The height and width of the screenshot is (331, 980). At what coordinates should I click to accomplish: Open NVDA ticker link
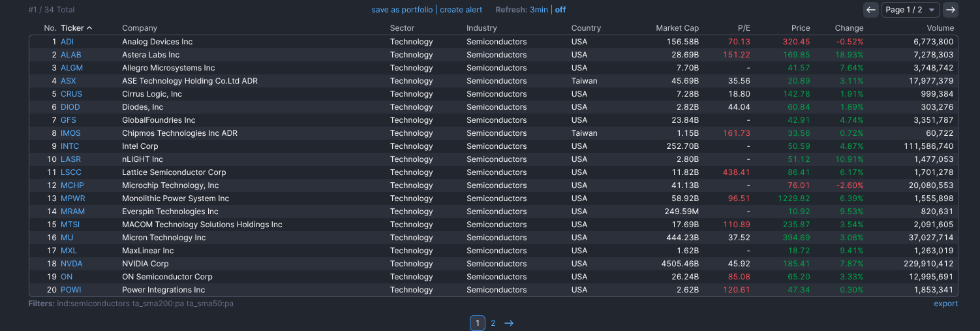point(72,264)
